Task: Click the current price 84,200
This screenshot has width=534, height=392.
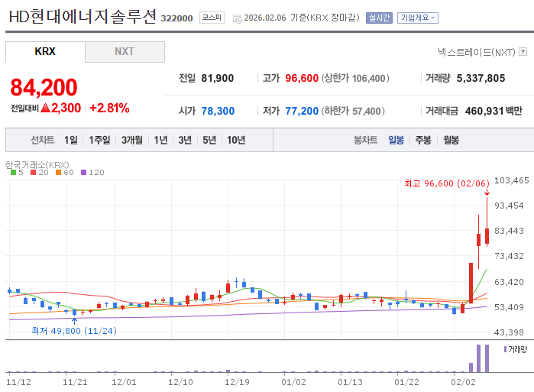Action: pyautogui.click(x=44, y=87)
